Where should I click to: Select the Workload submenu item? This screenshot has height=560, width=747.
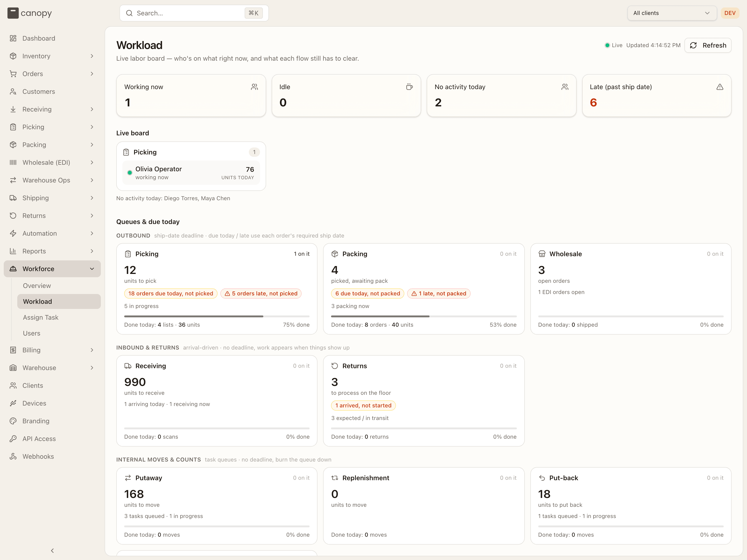click(x=59, y=301)
